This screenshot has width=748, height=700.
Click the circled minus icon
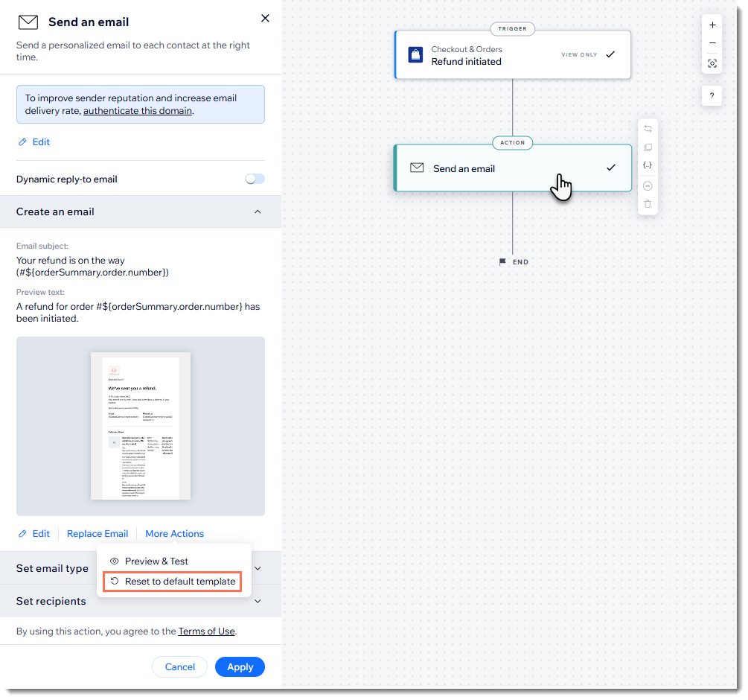[648, 185]
